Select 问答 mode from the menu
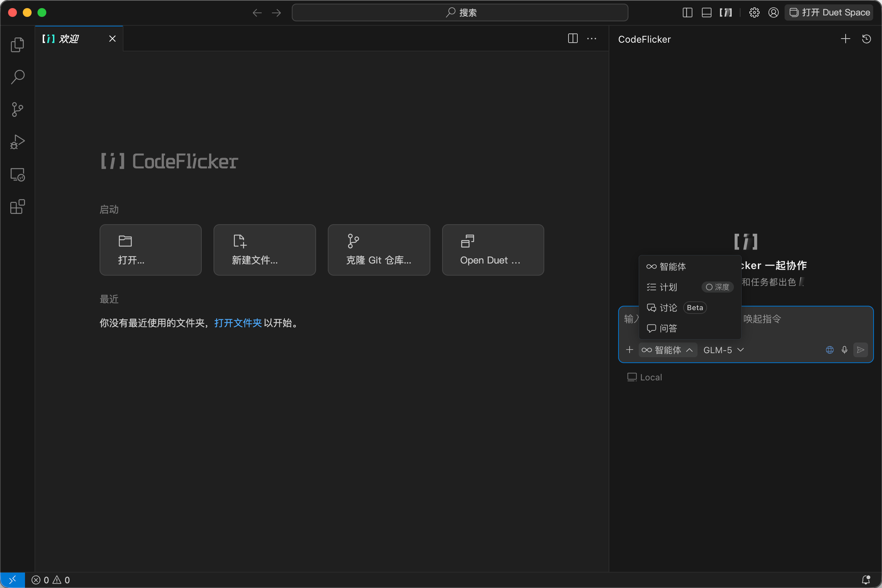This screenshot has width=882, height=588. (667, 329)
